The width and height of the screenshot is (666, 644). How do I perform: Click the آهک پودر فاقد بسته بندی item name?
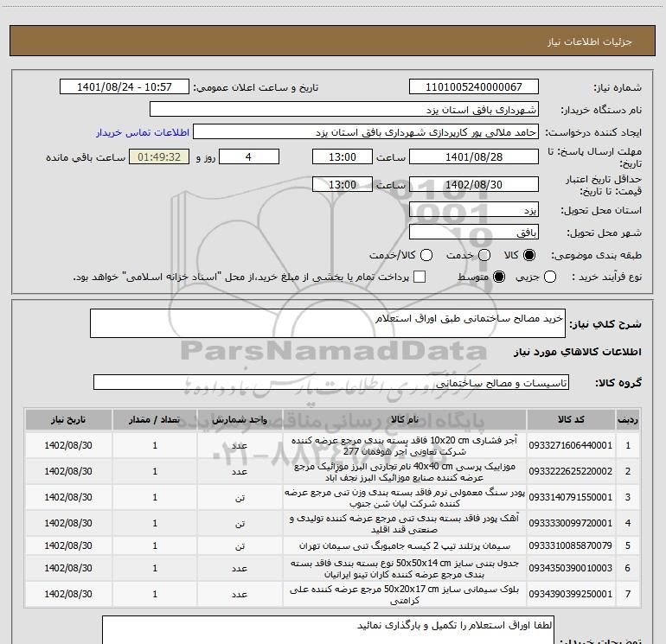click(x=405, y=523)
